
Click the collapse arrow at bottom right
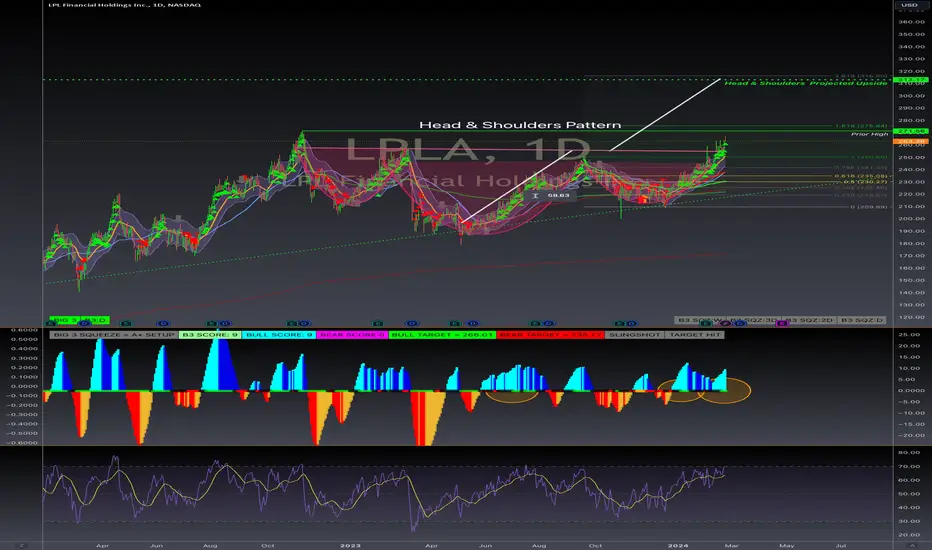(912, 545)
